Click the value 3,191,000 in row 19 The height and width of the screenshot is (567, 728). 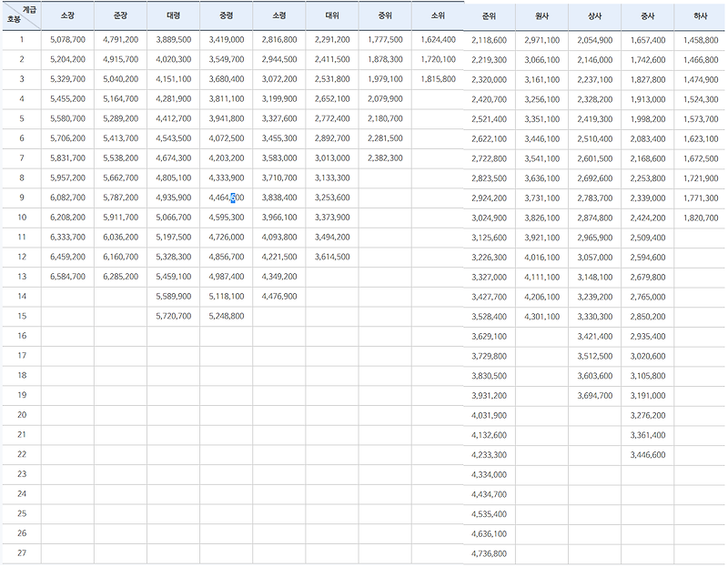pos(648,396)
